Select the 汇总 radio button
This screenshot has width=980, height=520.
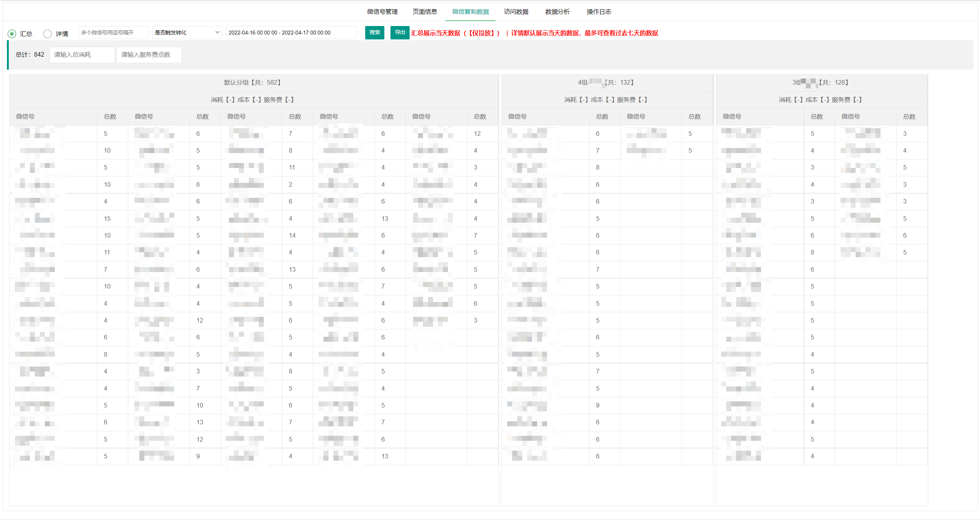[x=12, y=34]
